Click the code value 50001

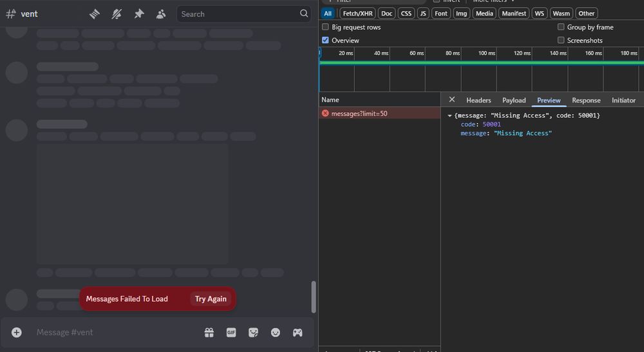(x=491, y=124)
